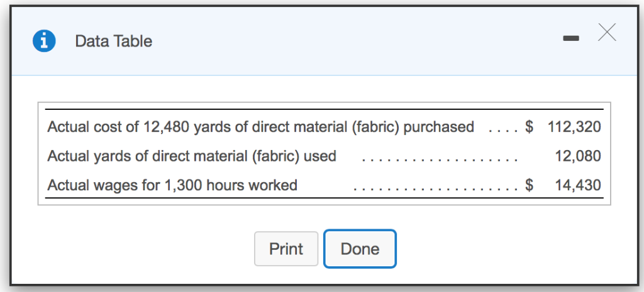Click the 12,480 yards figure
Image resolution: width=644 pixels, height=292 pixels.
166,127
